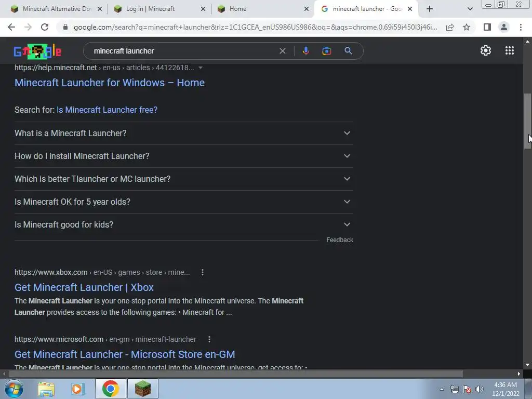Click the scroll right arrow

tap(519, 374)
